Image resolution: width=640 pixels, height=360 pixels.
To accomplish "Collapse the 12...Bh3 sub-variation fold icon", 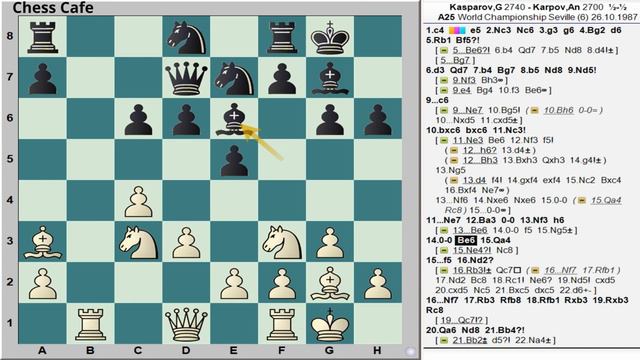I will [454, 160].
